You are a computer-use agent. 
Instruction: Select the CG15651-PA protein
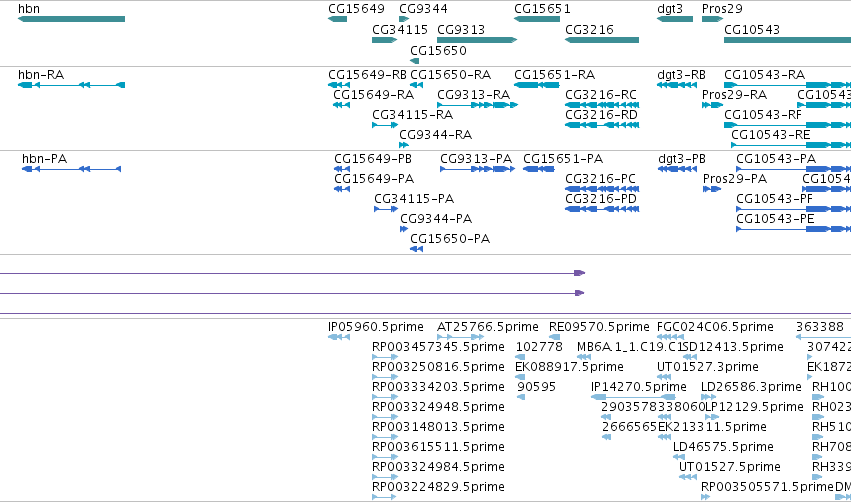[539, 169]
